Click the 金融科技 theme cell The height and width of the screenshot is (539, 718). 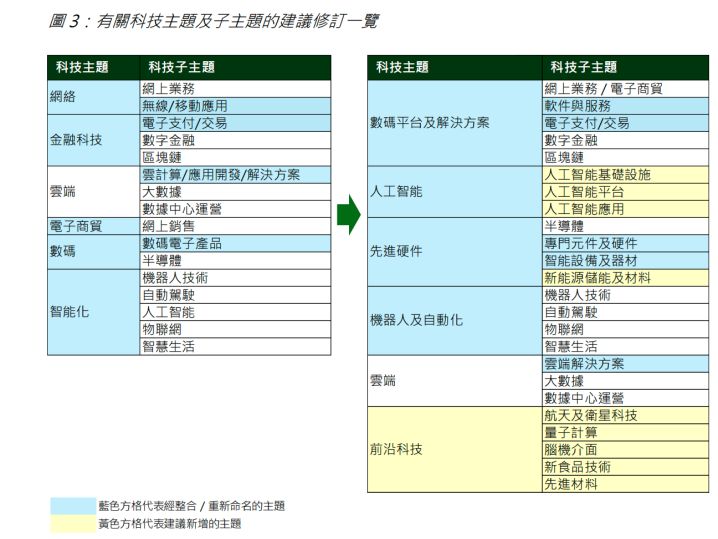click(x=93, y=140)
